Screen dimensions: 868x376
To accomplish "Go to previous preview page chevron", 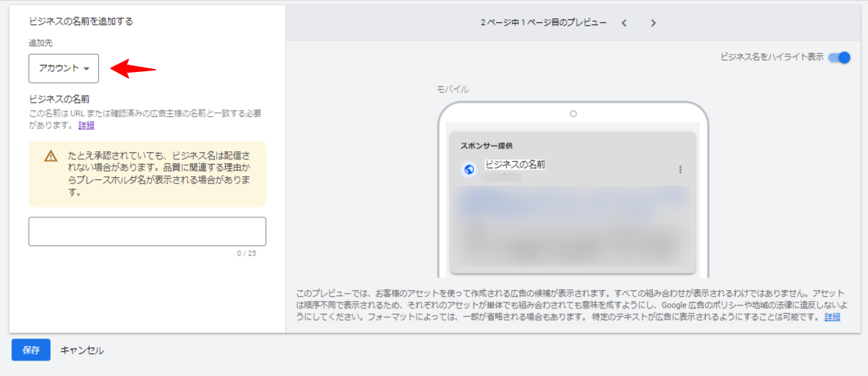I will [624, 23].
